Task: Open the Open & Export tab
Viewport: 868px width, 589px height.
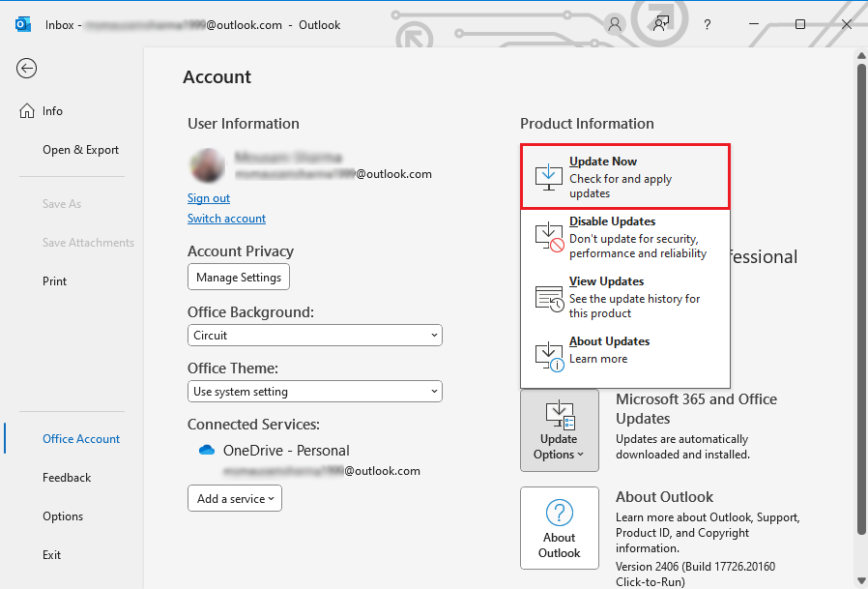Action: click(x=81, y=150)
